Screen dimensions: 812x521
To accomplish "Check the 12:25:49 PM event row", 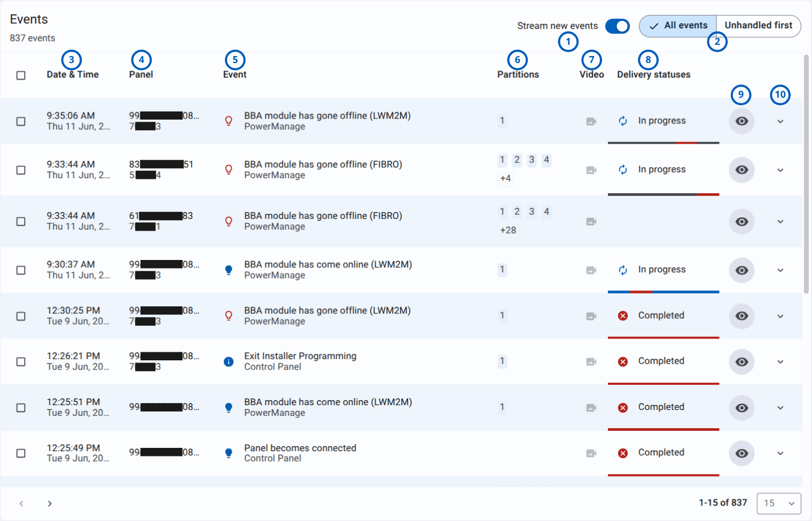I will tap(21, 453).
